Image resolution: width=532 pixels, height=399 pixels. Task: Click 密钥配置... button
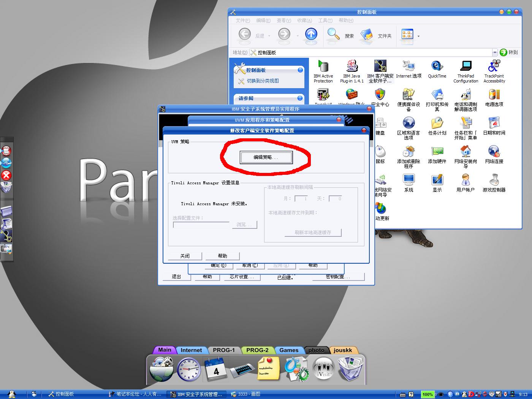[338, 277]
